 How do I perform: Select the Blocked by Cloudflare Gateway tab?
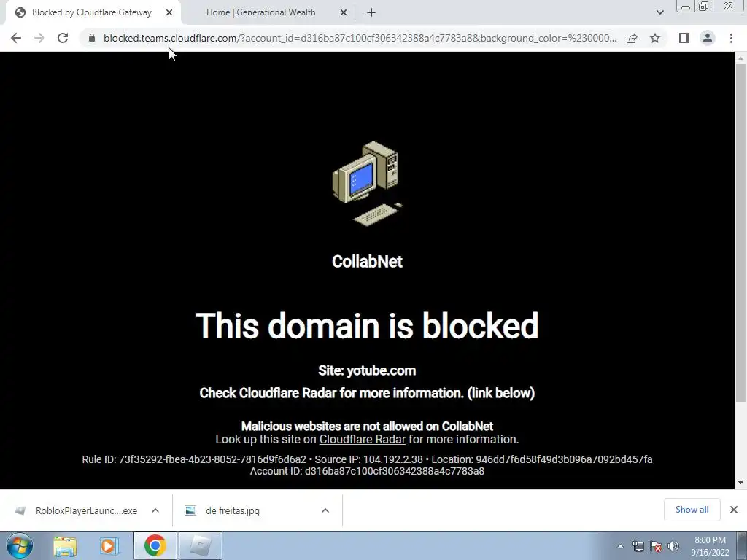[92, 12]
